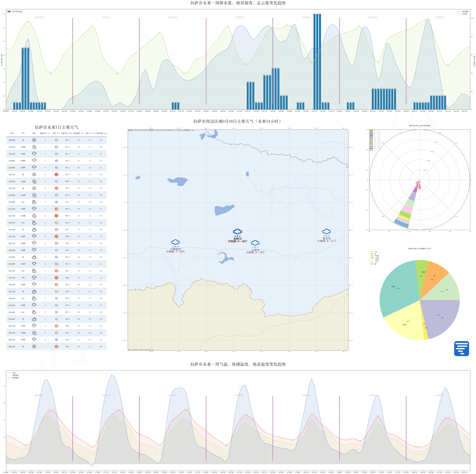476x474 pixels.
Task: Click the bottom chart title 拉萨市未来一周气温、体感温度、地表温度变化趋势
Action: click(238, 364)
